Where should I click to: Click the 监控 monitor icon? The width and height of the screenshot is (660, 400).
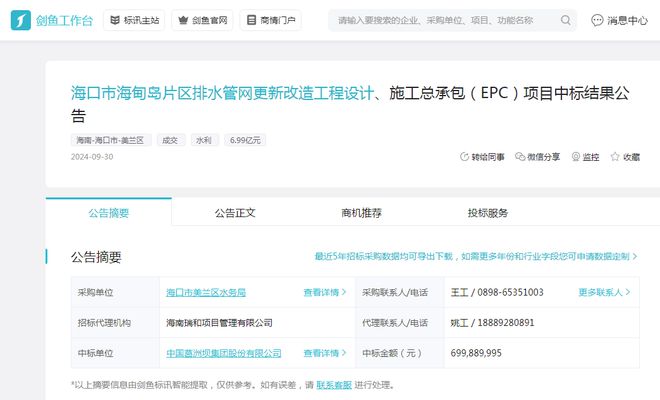click(x=576, y=157)
